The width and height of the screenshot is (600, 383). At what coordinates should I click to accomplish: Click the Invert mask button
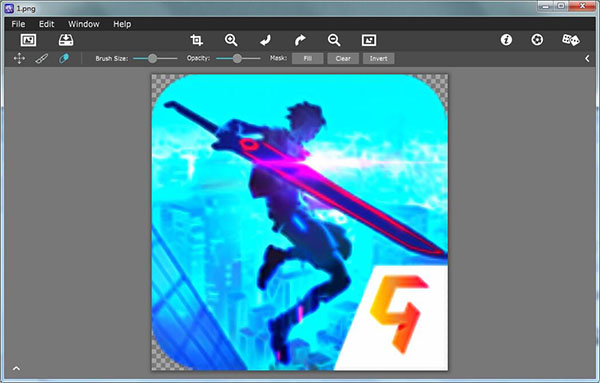coord(378,59)
